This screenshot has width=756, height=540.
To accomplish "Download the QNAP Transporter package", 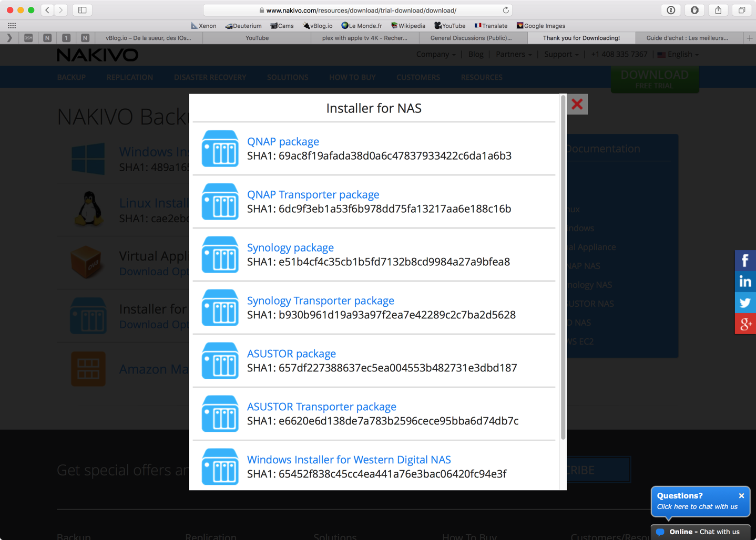I will pyautogui.click(x=313, y=194).
